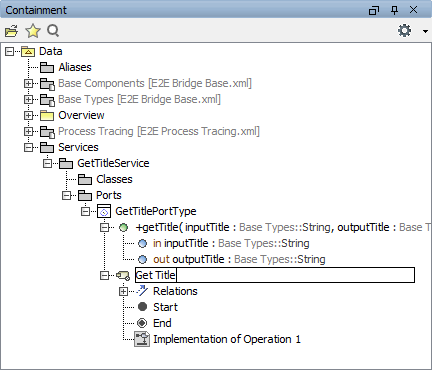Select the +getTitle operation row
The height and width of the screenshot is (370, 432).
click(x=284, y=227)
